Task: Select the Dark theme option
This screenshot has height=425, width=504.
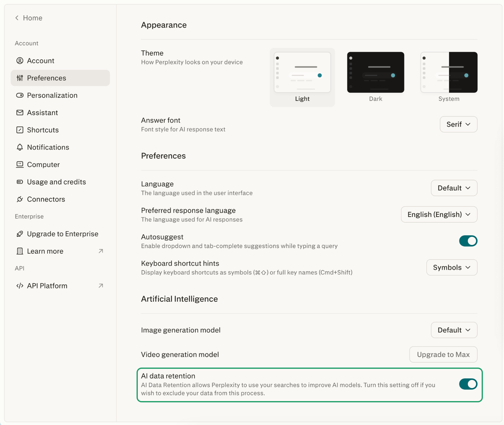Action: coord(376,72)
